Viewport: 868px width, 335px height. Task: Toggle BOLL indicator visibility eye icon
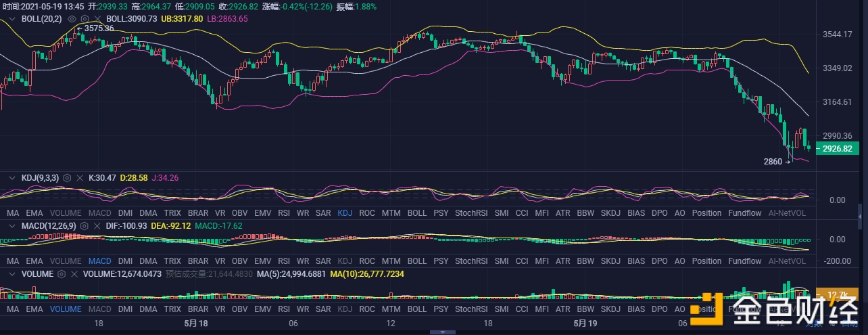point(72,19)
